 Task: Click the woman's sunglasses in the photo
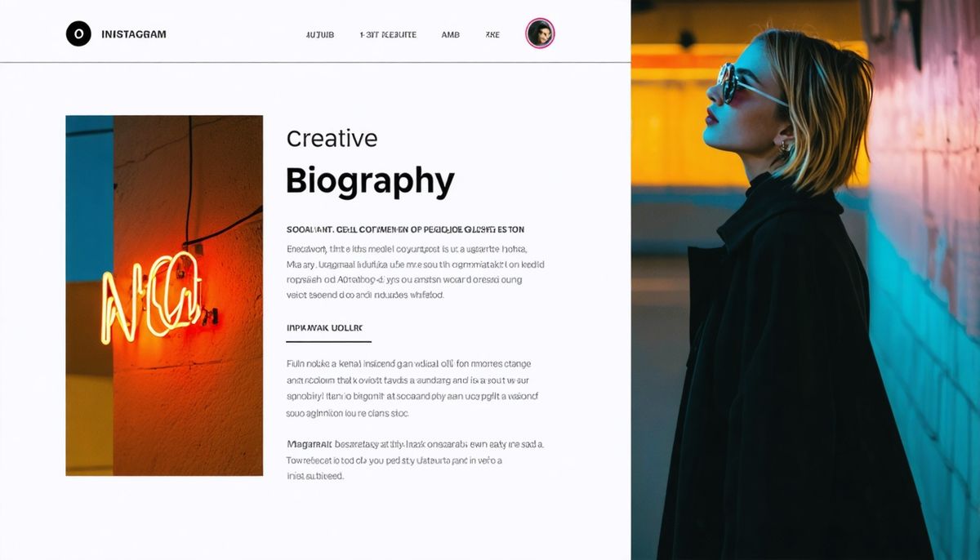click(750, 85)
